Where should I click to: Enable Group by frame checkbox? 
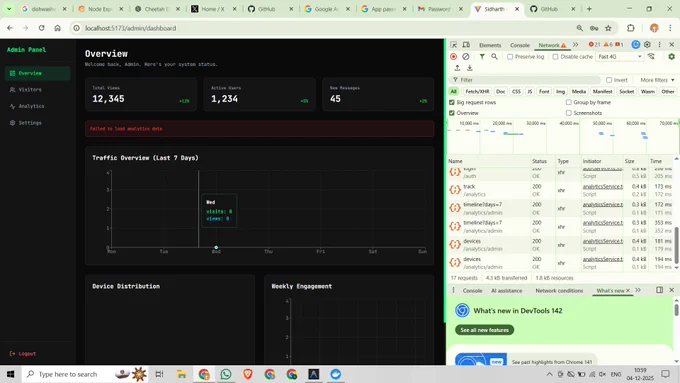569,102
